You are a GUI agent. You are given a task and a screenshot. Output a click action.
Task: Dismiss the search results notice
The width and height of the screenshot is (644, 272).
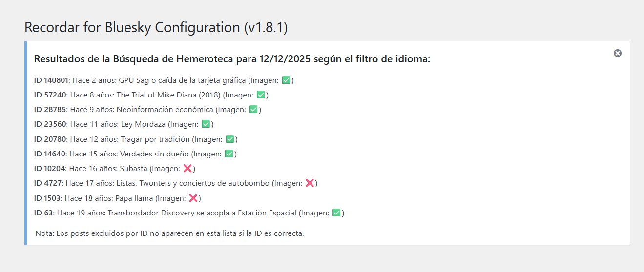618,53
